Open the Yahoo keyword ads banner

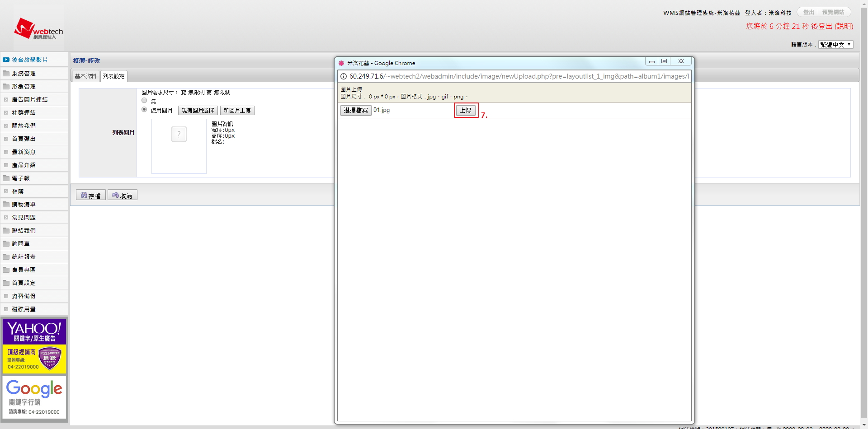pos(34,345)
